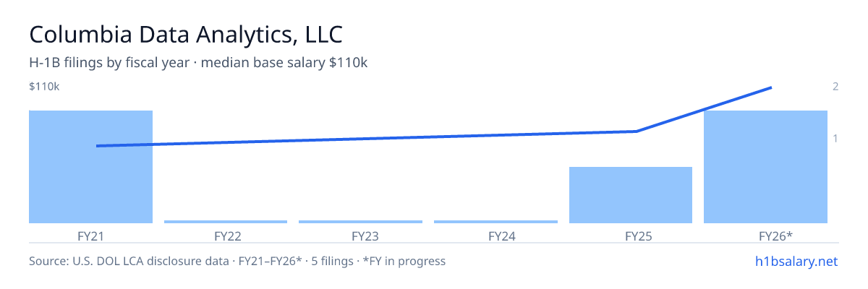The width and height of the screenshot is (868, 289).
Task: Click the right axis value 1
Action: pyautogui.click(x=835, y=138)
